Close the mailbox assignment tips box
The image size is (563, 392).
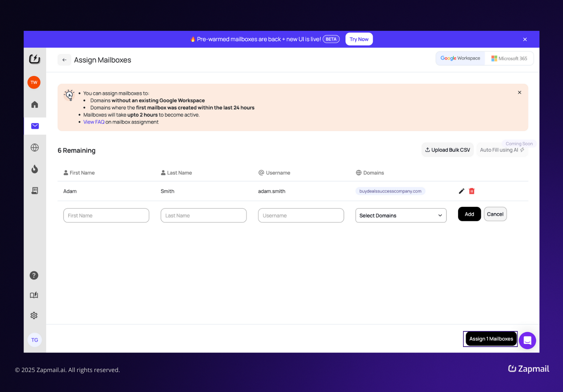pyautogui.click(x=520, y=93)
